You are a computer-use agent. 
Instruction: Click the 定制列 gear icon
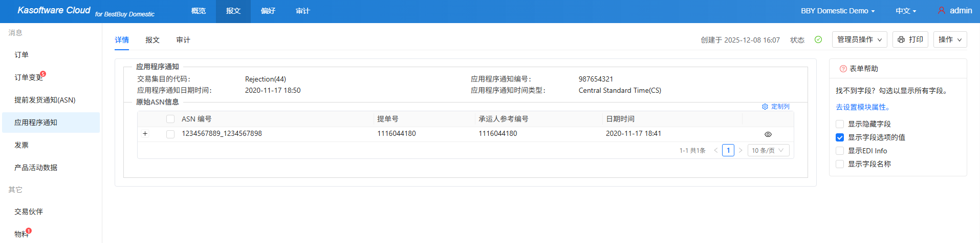tap(765, 107)
